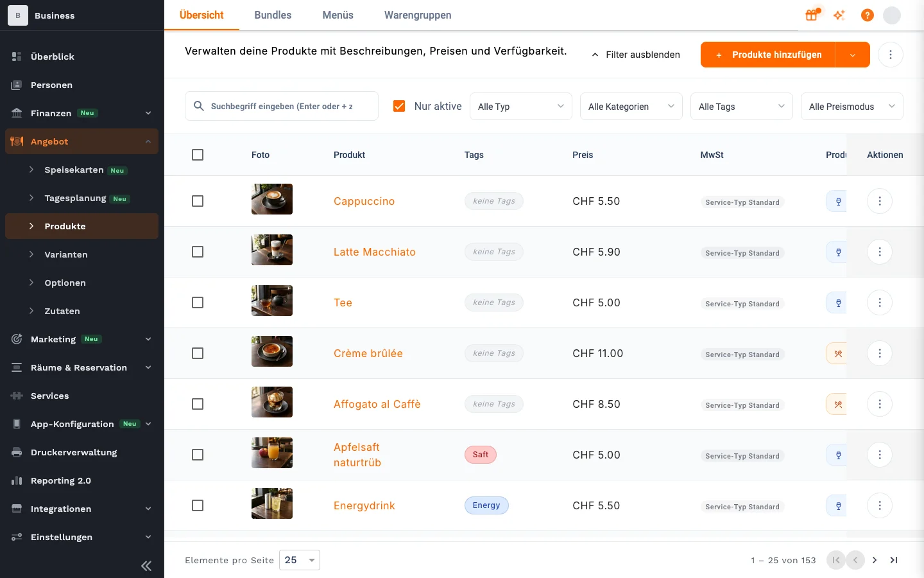Viewport: 924px width, 578px height.
Task: Collapse the sidebar with the double-arrow icon
Action: click(146, 566)
